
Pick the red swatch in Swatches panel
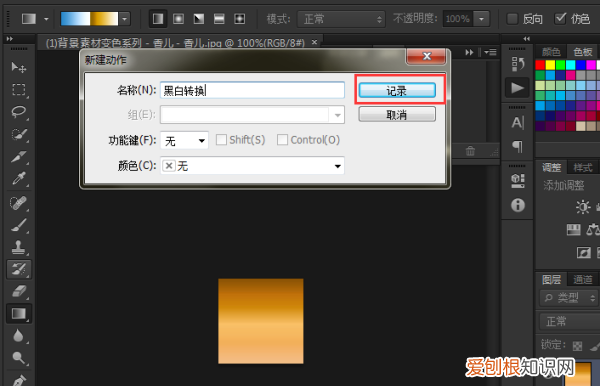540,65
